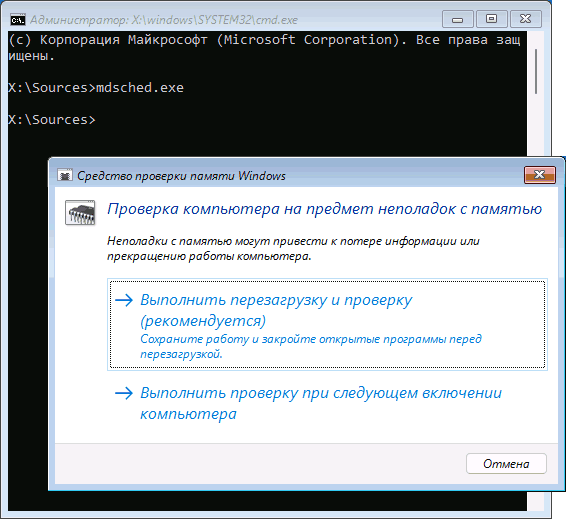Select check on next computer startup option

[327, 403]
